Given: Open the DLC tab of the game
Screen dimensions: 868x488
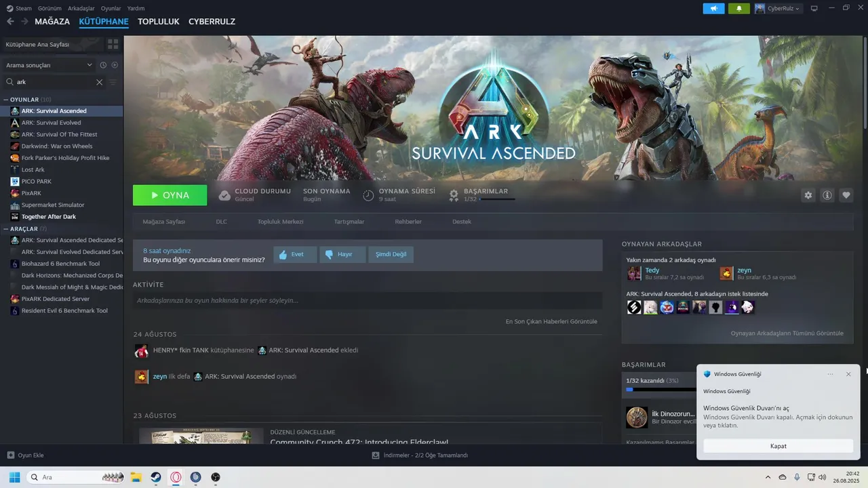Looking at the screenshot, I should point(221,222).
